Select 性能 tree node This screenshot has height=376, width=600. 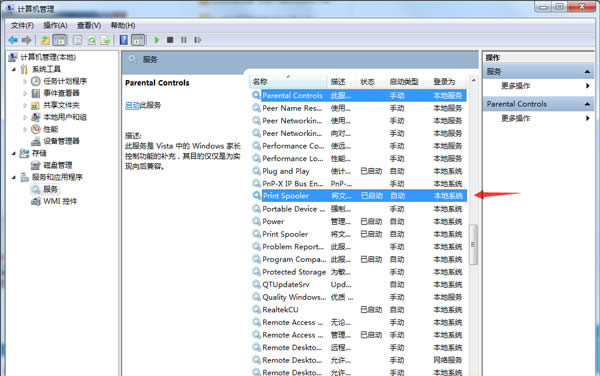pos(51,129)
